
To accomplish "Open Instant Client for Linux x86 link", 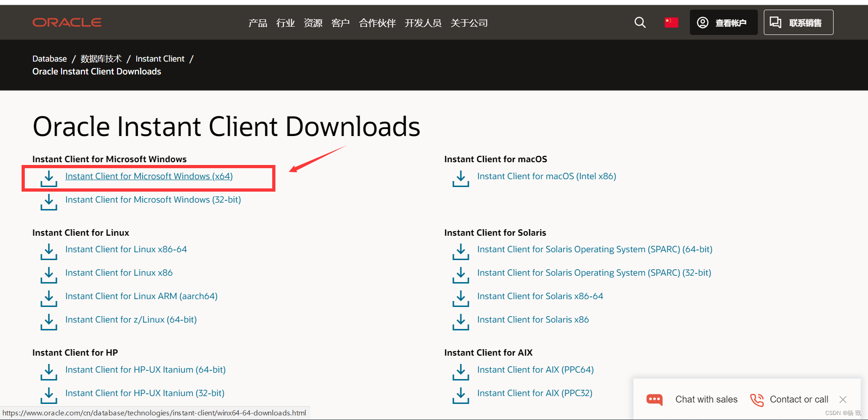I will (x=119, y=273).
